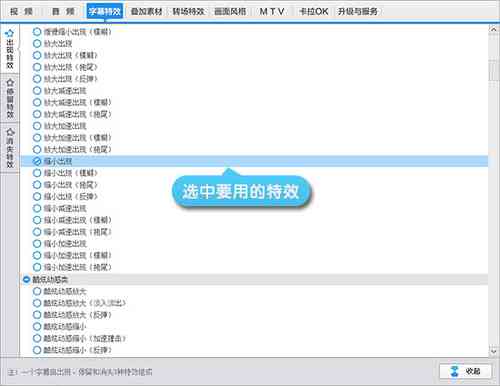
Task: Choose the plain 酷炫动感缩小 effect
Action: pyautogui.click(x=60, y=326)
